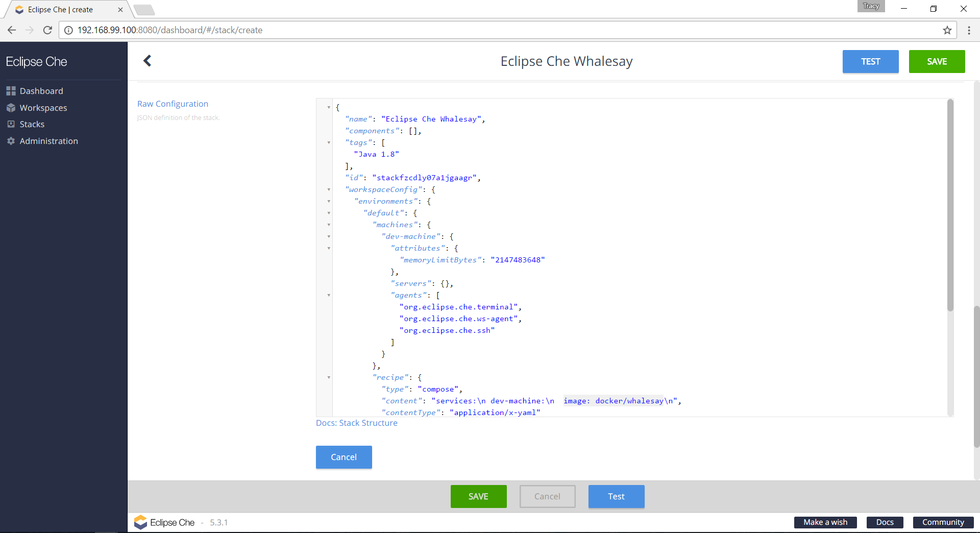Collapse the "tags" array fold arrow

(x=329, y=142)
